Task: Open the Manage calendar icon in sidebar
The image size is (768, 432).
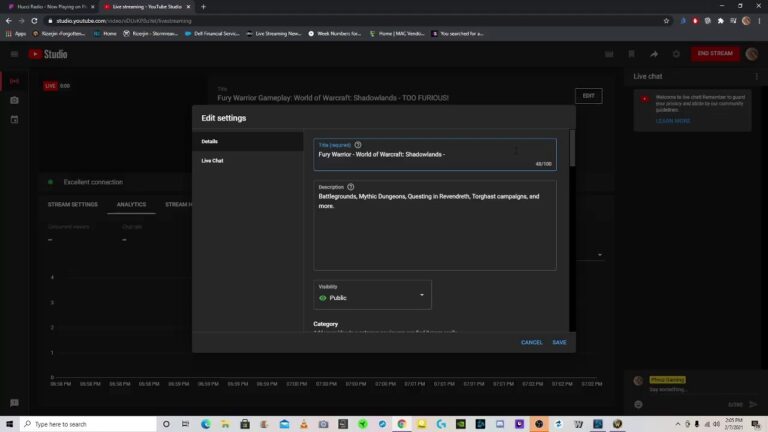Action: pos(14,120)
